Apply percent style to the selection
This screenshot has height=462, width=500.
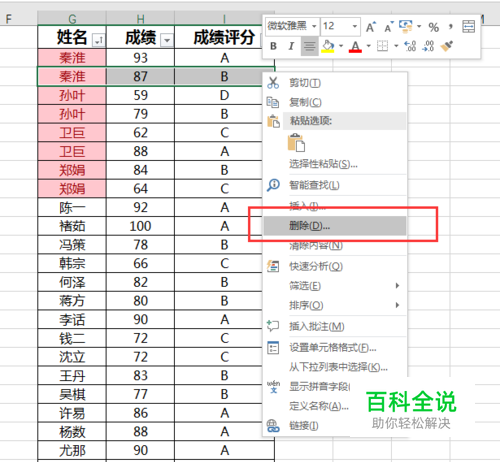[x=433, y=27]
